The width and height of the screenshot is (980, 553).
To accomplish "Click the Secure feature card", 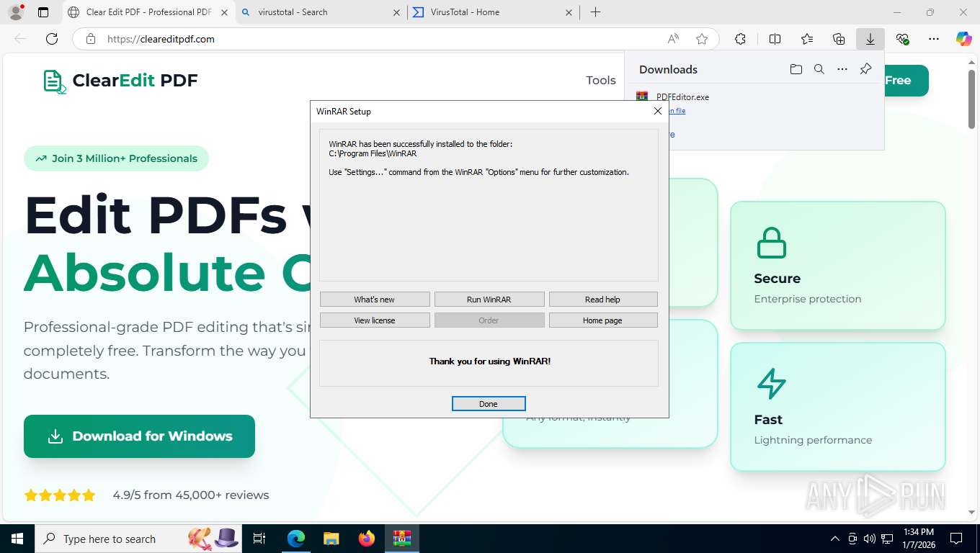I will [838, 266].
